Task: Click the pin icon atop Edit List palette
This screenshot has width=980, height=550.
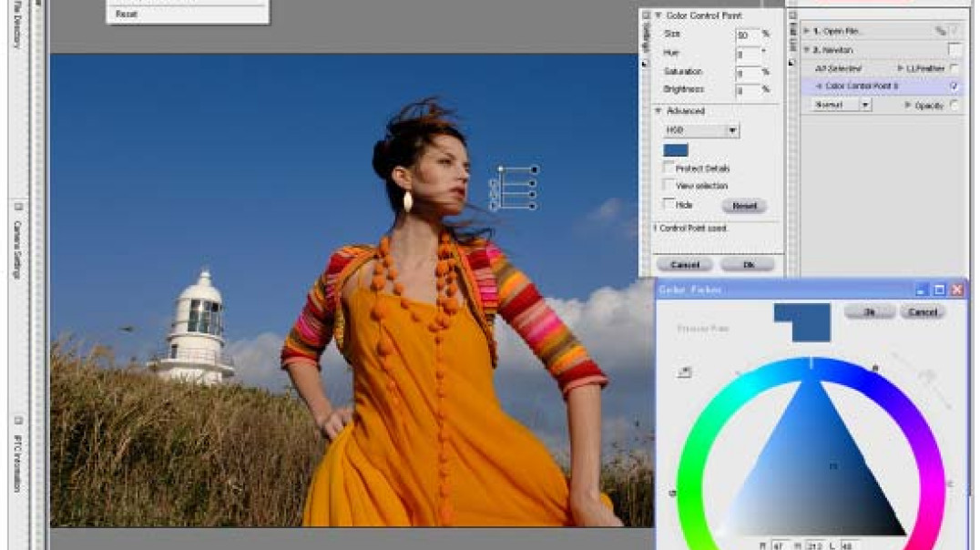Action: click(792, 15)
